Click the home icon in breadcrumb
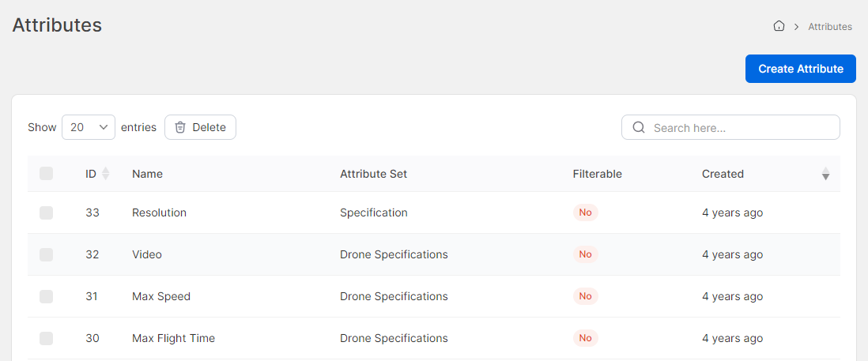This screenshot has height=361, width=868. [x=779, y=26]
